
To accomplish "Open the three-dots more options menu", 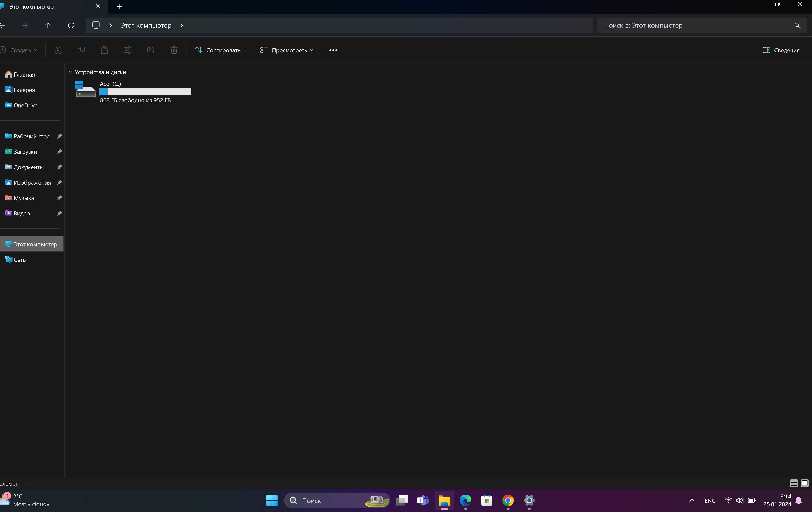I will (x=333, y=50).
